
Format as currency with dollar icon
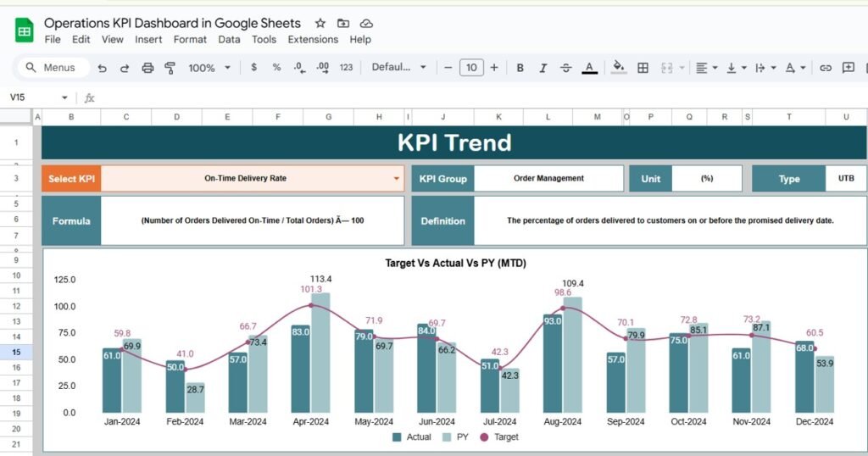click(x=253, y=67)
